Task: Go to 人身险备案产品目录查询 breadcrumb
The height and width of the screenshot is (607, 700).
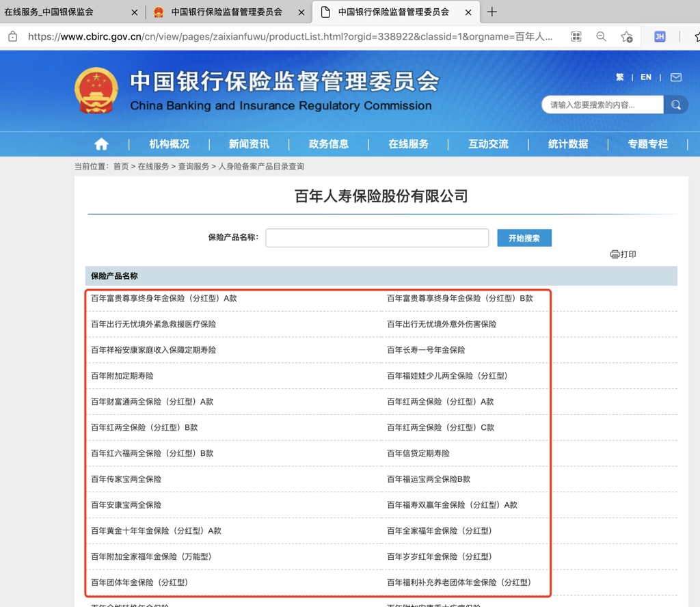Action: tap(261, 167)
